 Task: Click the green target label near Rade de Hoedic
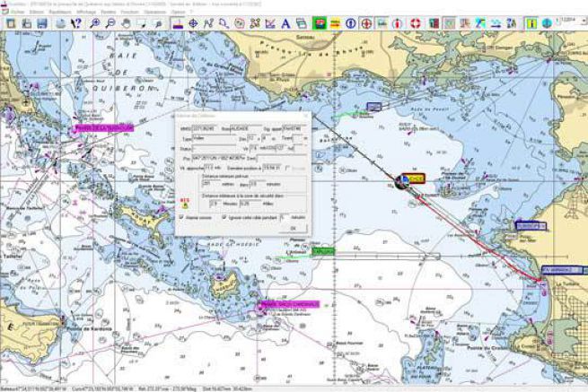coord(323,251)
